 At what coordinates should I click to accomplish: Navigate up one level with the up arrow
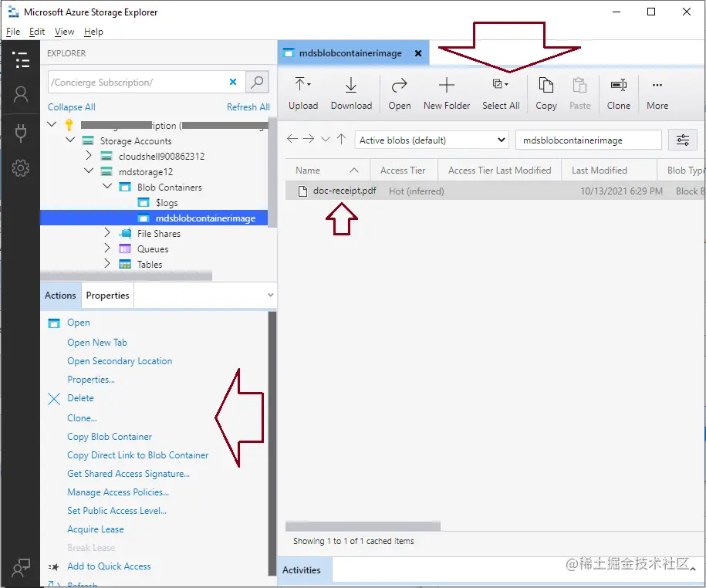pos(341,140)
